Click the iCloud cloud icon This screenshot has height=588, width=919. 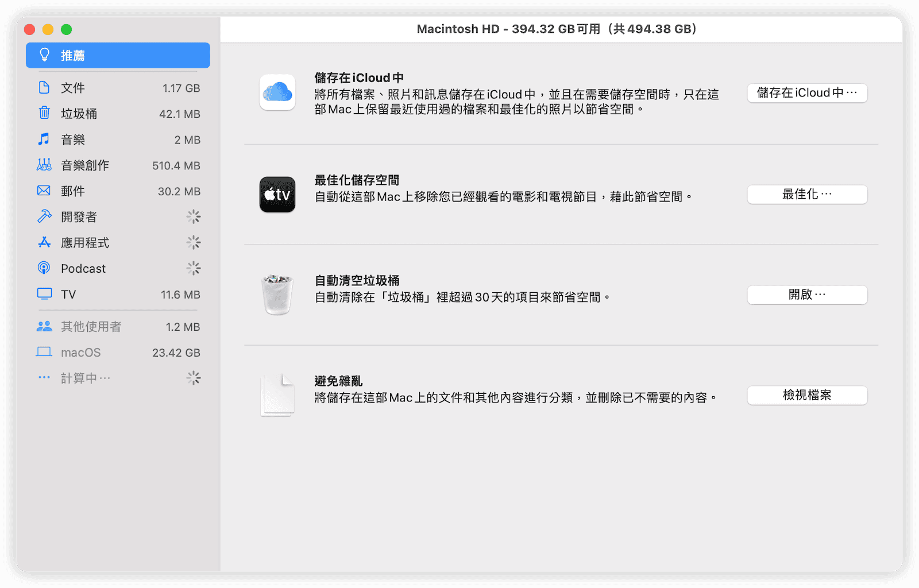[x=277, y=92]
